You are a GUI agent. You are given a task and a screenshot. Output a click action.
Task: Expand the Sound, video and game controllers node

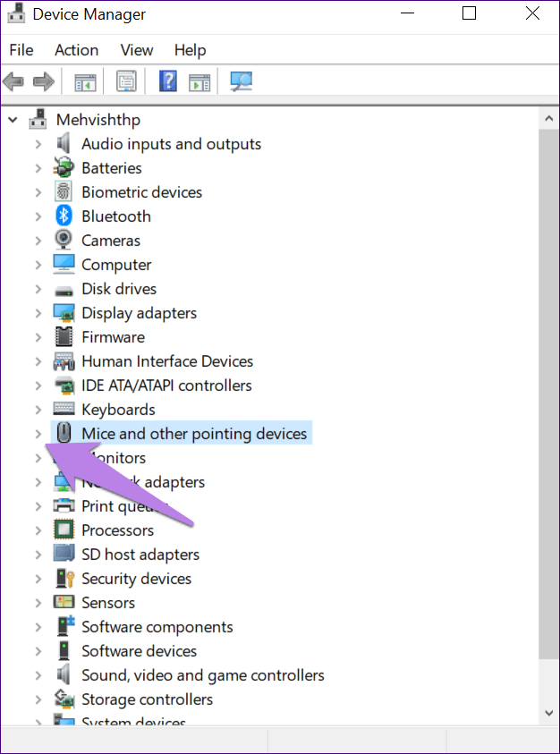pos(38,674)
